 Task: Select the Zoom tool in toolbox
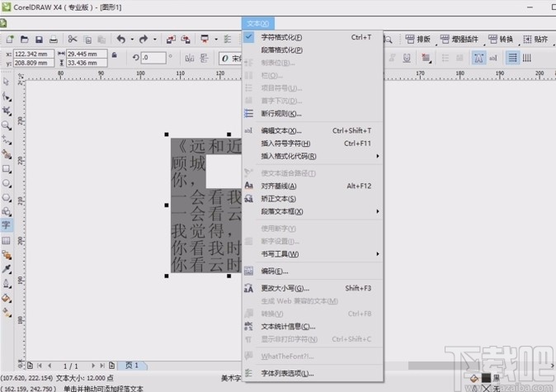[6, 125]
